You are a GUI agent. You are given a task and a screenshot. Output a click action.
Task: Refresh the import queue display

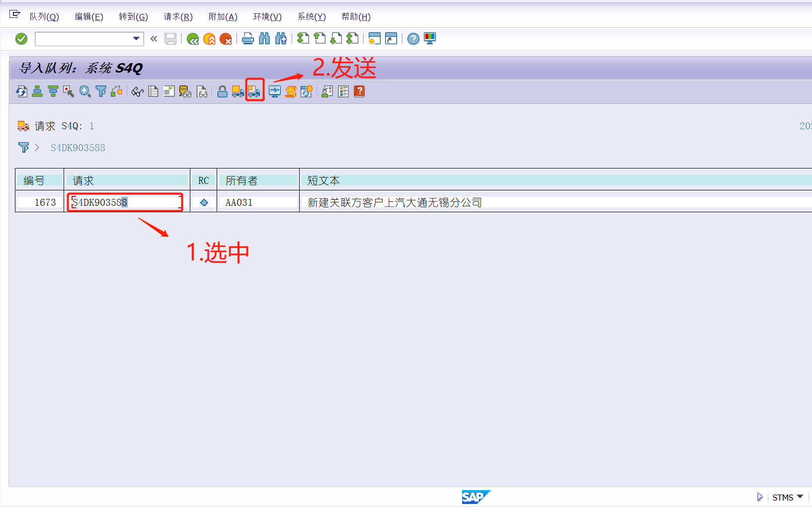(21, 91)
